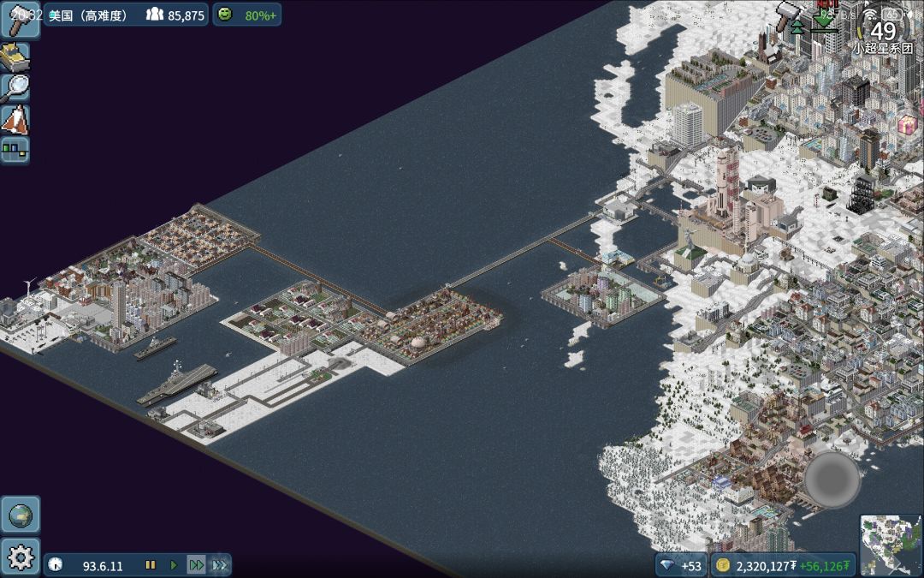Screen dimensions: 924x578
Task: Pause the game simulation
Action: coord(151,565)
